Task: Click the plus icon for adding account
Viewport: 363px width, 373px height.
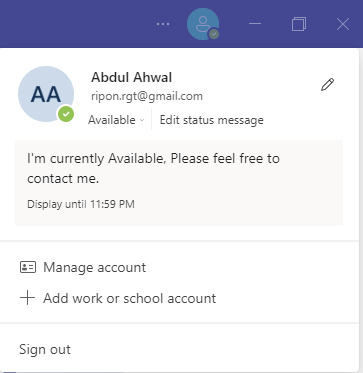Action: [28, 298]
